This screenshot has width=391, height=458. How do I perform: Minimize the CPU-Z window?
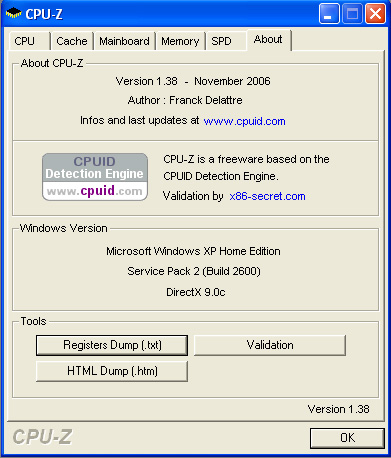[x=329, y=14]
